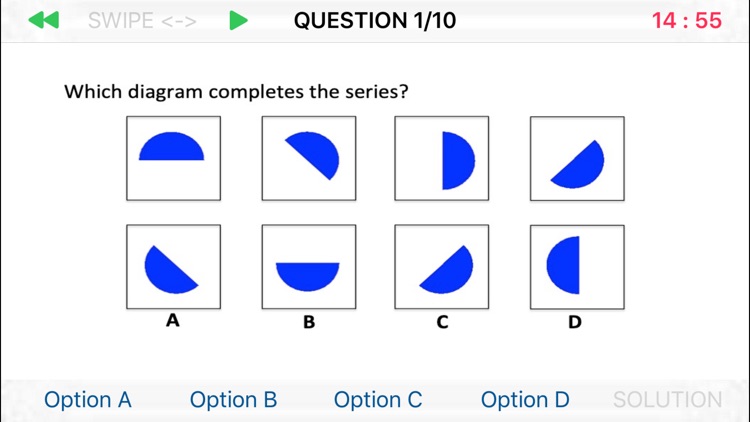Select answer diagram B thumbnail

pos(309,267)
